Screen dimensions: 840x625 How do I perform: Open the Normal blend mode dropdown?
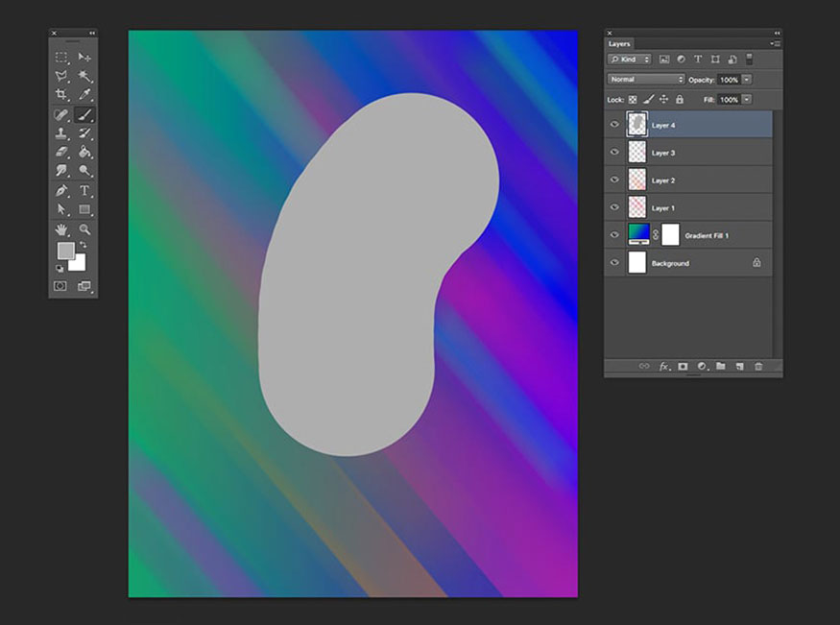click(646, 80)
